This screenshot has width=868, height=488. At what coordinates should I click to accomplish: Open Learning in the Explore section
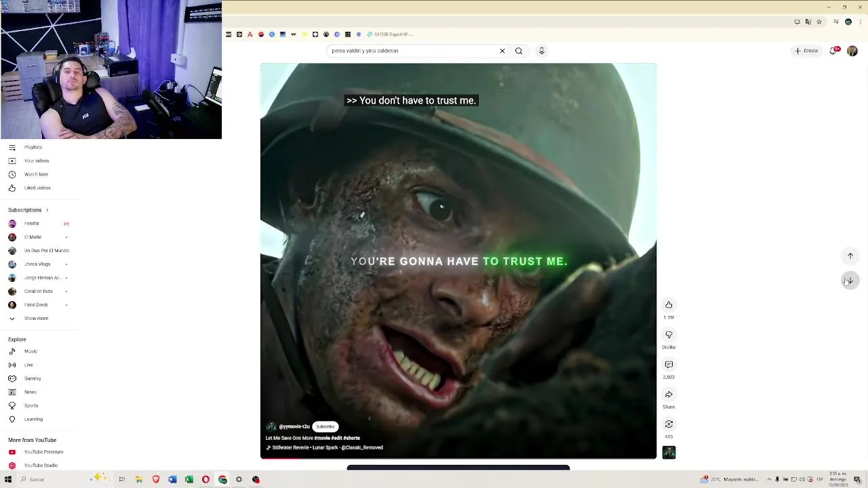33,419
